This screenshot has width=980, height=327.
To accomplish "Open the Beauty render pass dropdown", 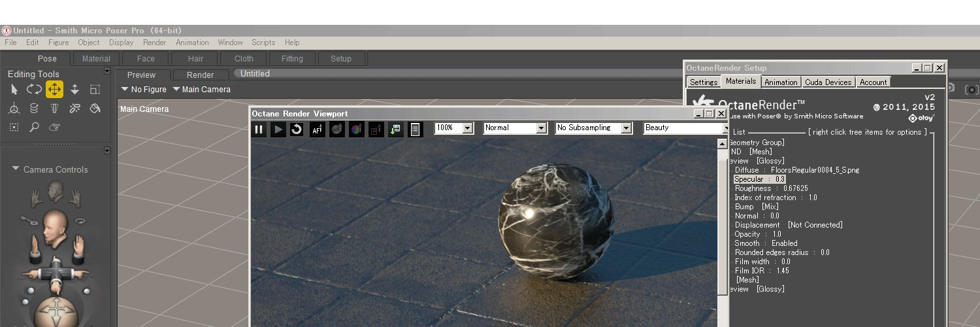I will 725,128.
